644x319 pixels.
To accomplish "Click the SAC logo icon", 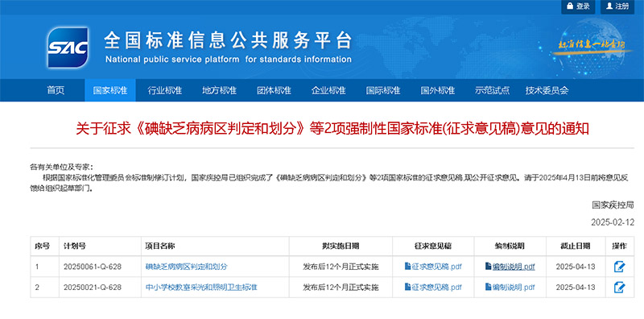I will (x=68, y=48).
